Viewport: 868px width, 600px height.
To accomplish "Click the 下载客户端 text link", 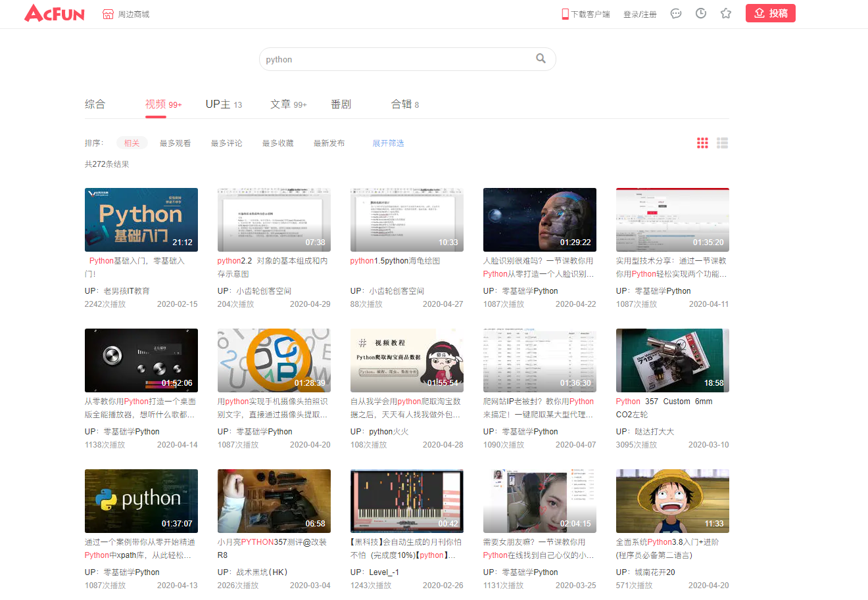I will [591, 14].
